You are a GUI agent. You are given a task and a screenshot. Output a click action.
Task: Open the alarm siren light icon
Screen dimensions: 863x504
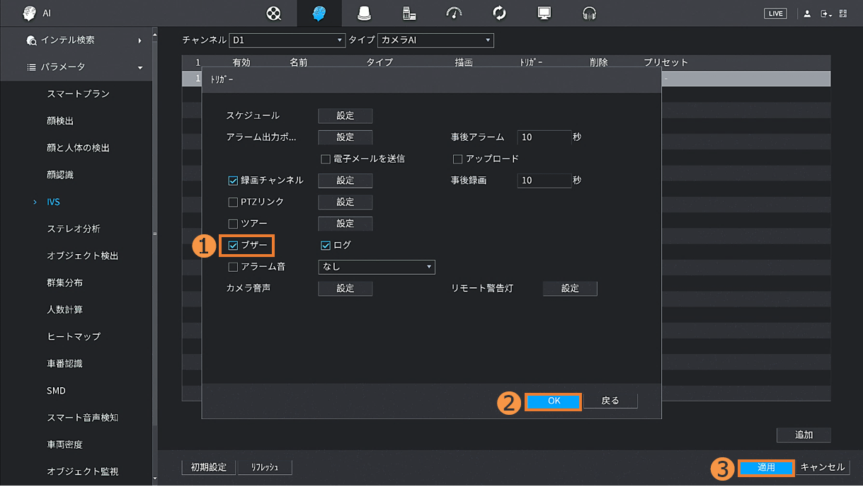(364, 13)
